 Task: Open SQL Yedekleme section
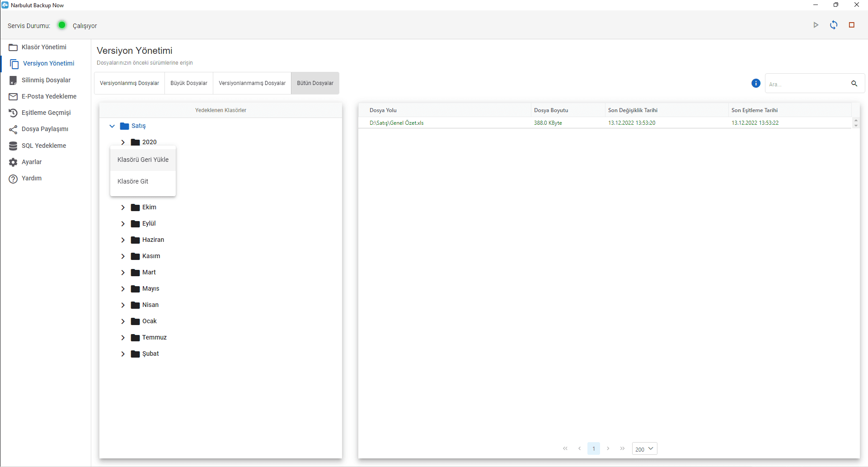tap(44, 146)
